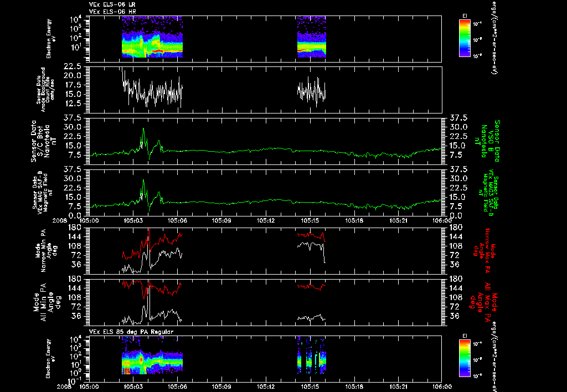Click the "VEx ELS-06 LR" title text

tap(112, 4)
